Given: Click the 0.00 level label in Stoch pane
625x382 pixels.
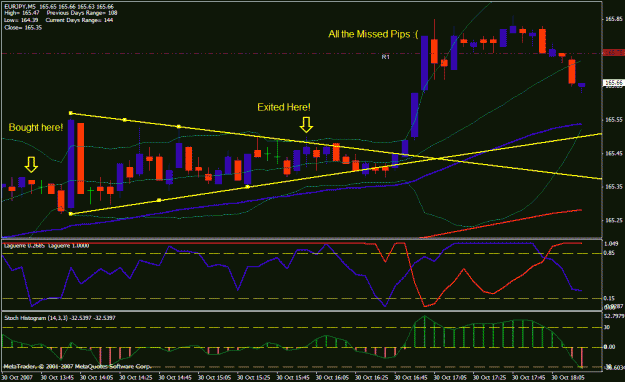Looking at the screenshot, I should [x=609, y=347].
